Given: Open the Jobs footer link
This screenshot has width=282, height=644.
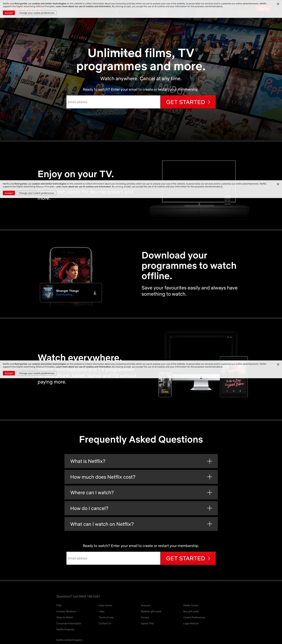Looking at the screenshot, I should pyautogui.click(x=102, y=612).
